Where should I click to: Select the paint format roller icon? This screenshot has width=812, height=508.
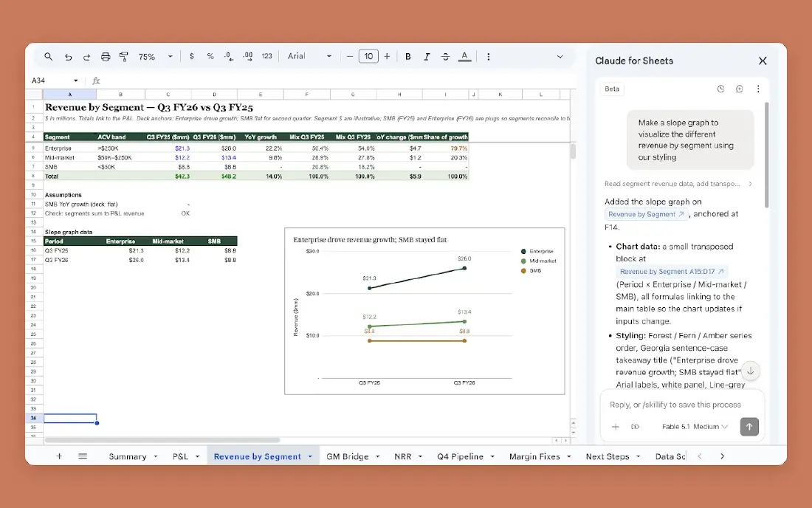[x=124, y=57]
